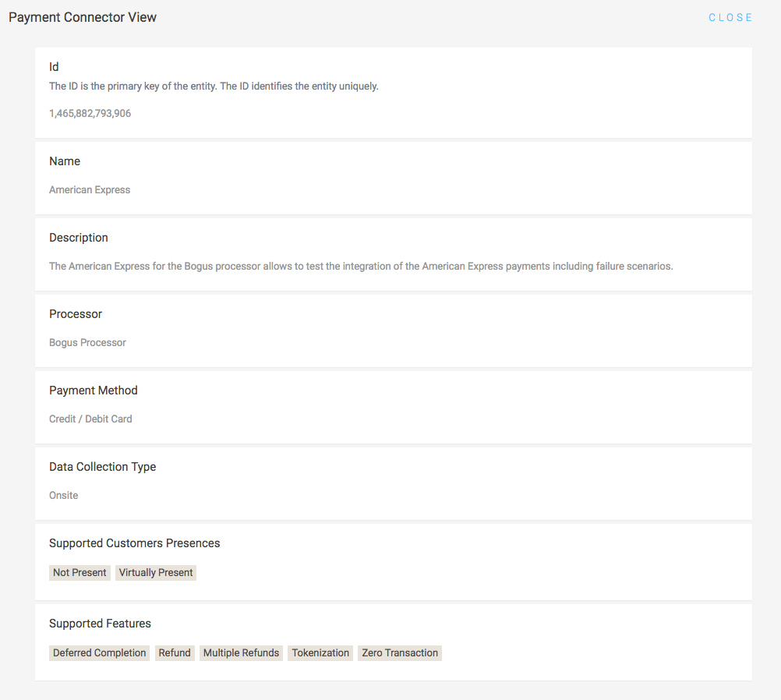The image size is (781, 700).
Task: Click the Supported Features heading
Action: click(x=100, y=624)
